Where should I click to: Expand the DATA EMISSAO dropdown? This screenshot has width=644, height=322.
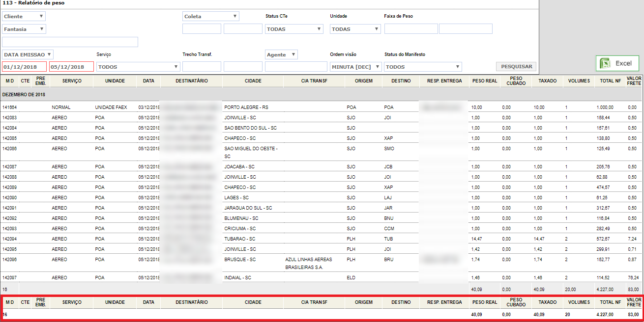(x=28, y=54)
